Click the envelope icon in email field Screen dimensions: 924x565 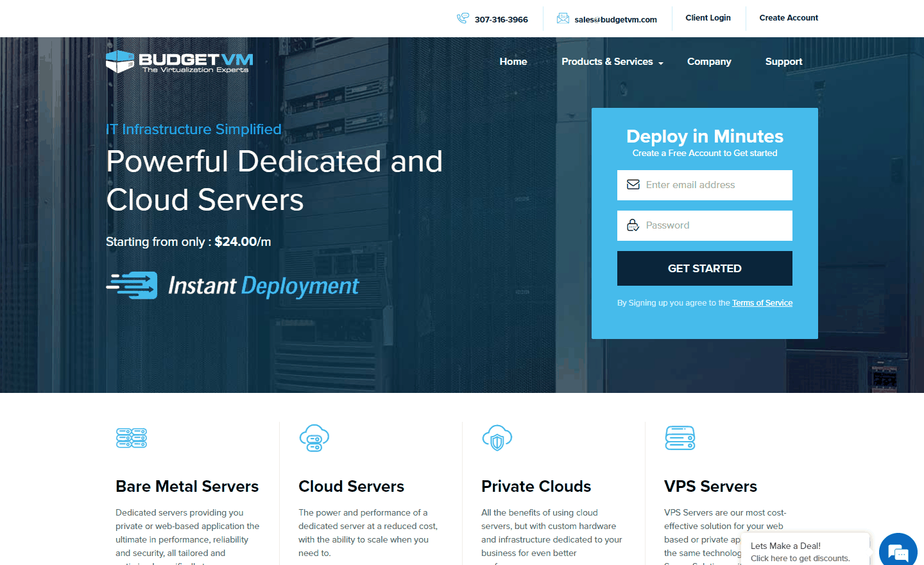click(633, 185)
